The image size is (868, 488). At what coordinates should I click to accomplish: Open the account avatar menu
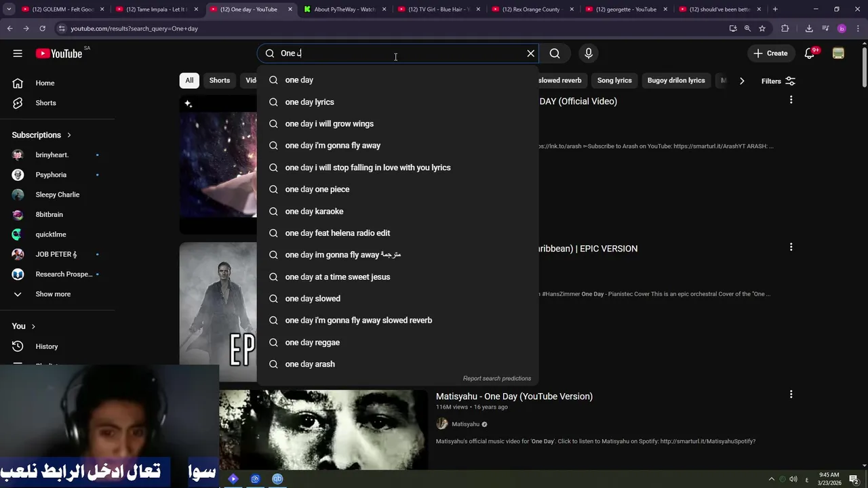838,54
